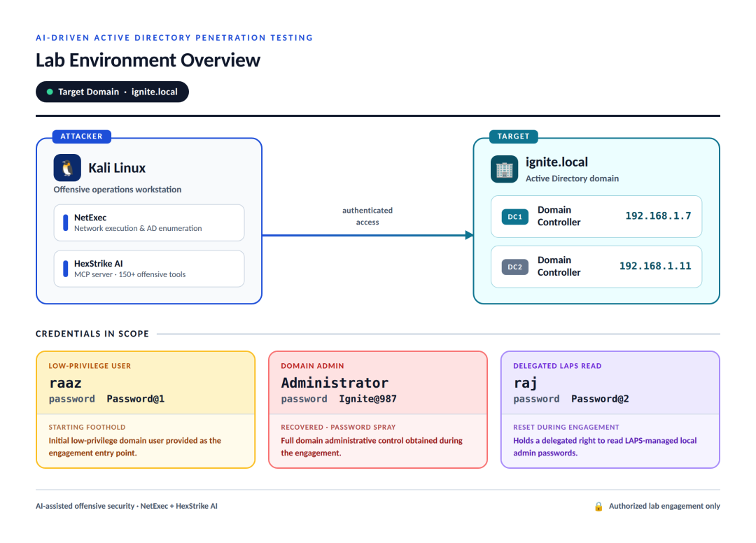Click the 'DOMAIN ADMIN' label
Screen dimensions: 756x543
point(312,366)
